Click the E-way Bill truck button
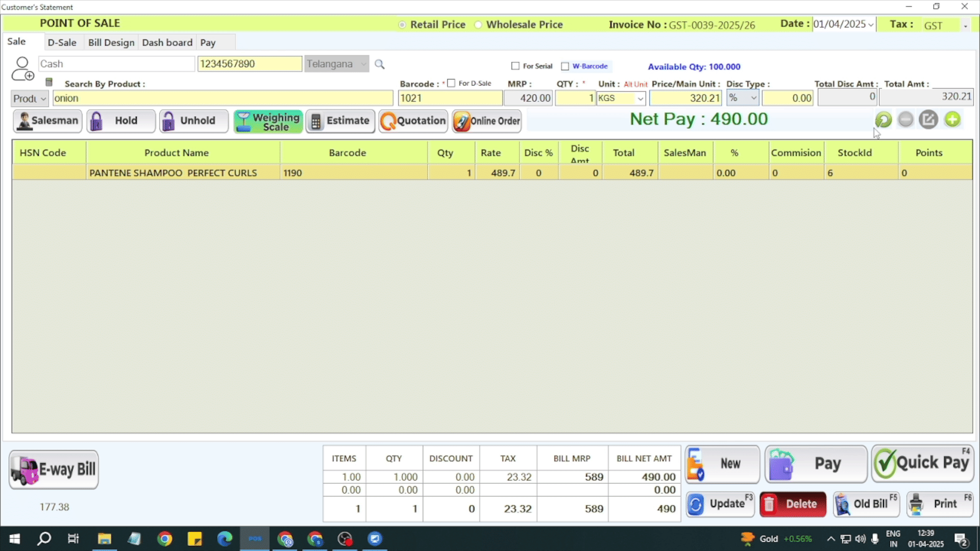 [x=54, y=469]
